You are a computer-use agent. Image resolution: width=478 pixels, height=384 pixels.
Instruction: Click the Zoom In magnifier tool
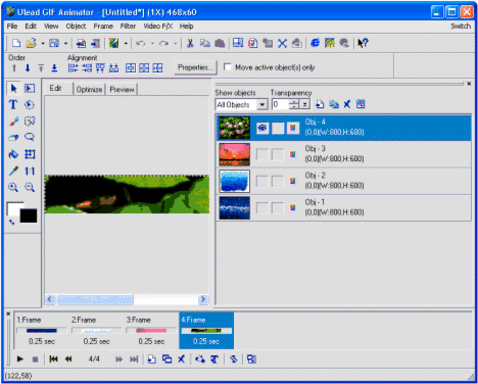[13, 187]
